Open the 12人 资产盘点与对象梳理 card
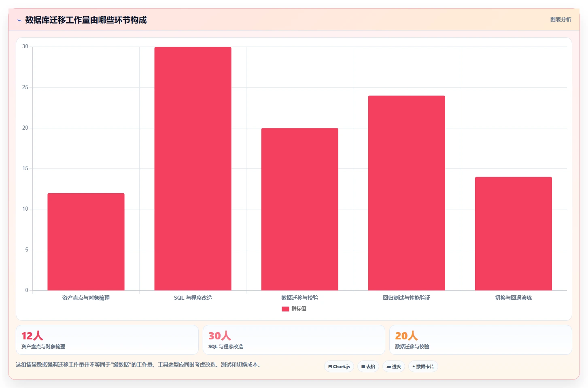 coord(107,340)
